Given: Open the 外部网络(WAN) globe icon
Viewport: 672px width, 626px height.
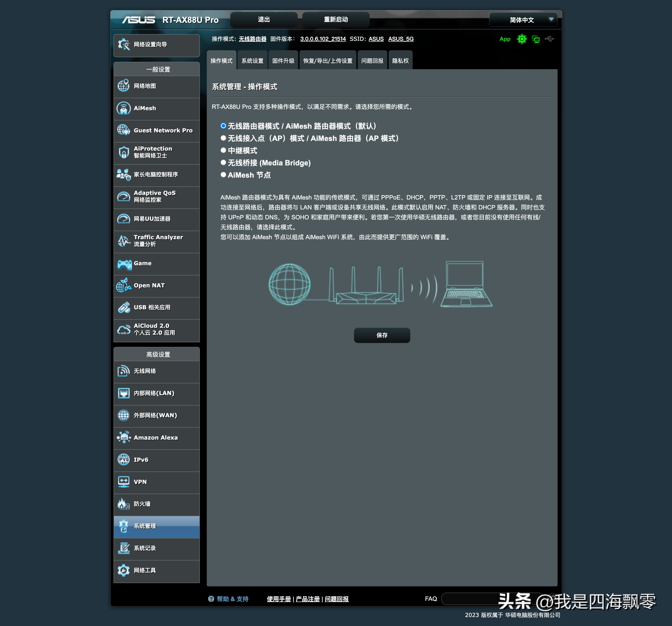Looking at the screenshot, I should (123, 415).
